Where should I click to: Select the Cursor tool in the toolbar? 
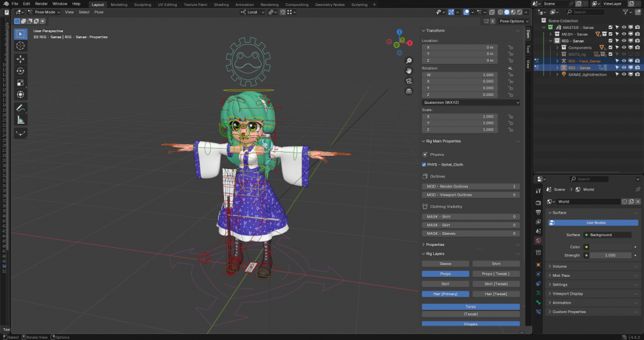[20, 46]
